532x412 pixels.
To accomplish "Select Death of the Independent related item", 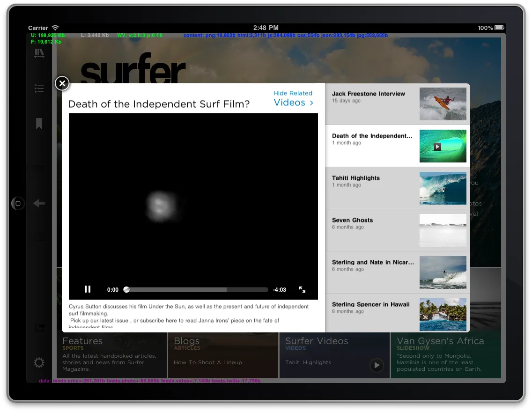I will 397,146.
